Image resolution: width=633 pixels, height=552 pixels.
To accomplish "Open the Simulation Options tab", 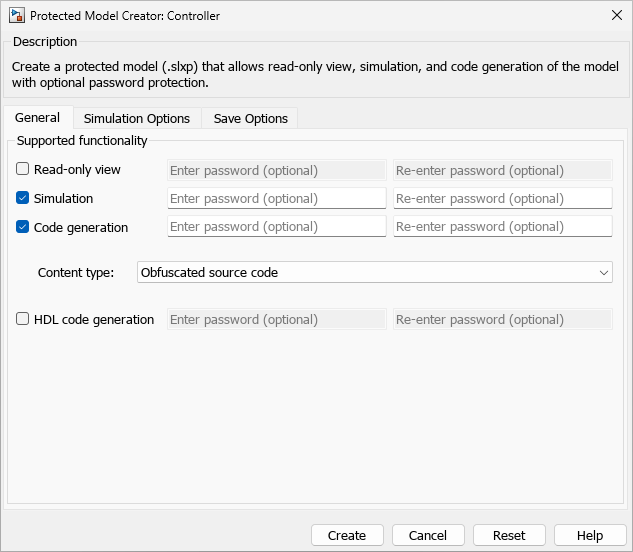I will 137,119.
